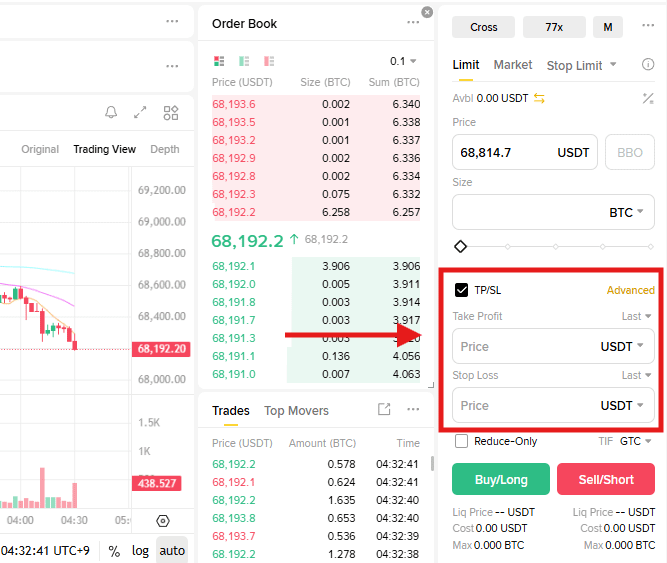Open Order Book more options menu
Screen dimensions: 667x563
click(x=413, y=23)
